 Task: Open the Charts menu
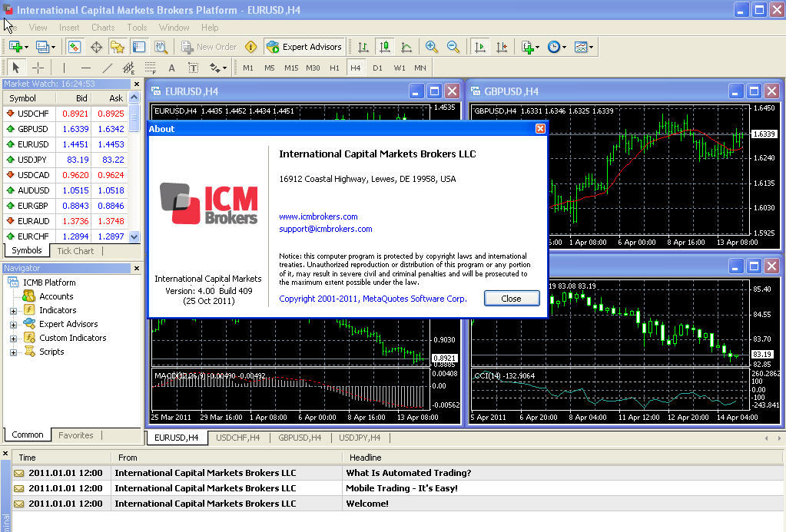(102, 27)
